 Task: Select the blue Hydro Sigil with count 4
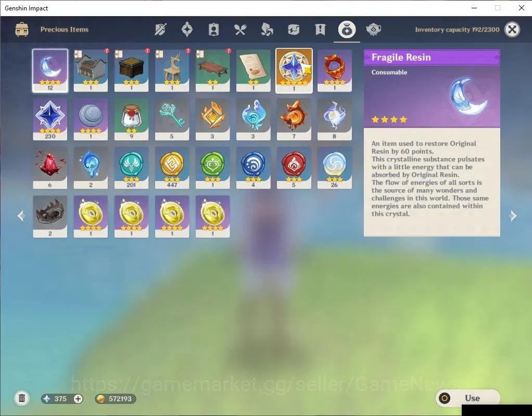click(x=254, y=168)
